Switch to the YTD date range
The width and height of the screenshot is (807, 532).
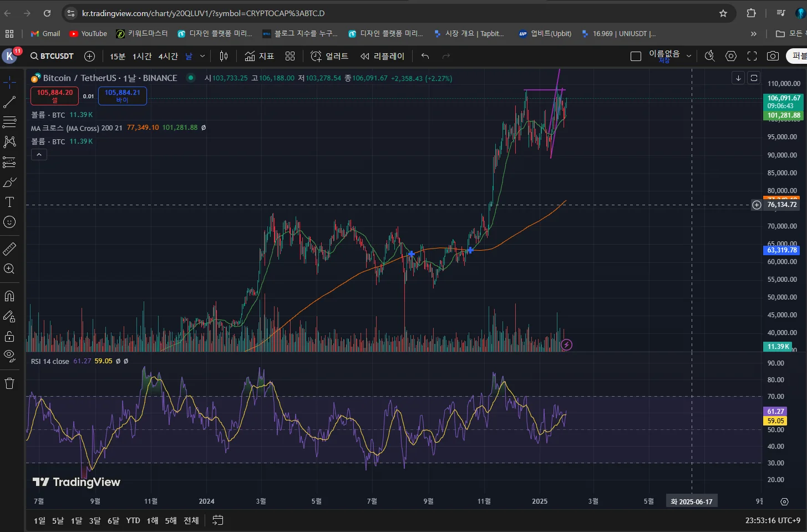pyautogui.click(x=133, y=520)
